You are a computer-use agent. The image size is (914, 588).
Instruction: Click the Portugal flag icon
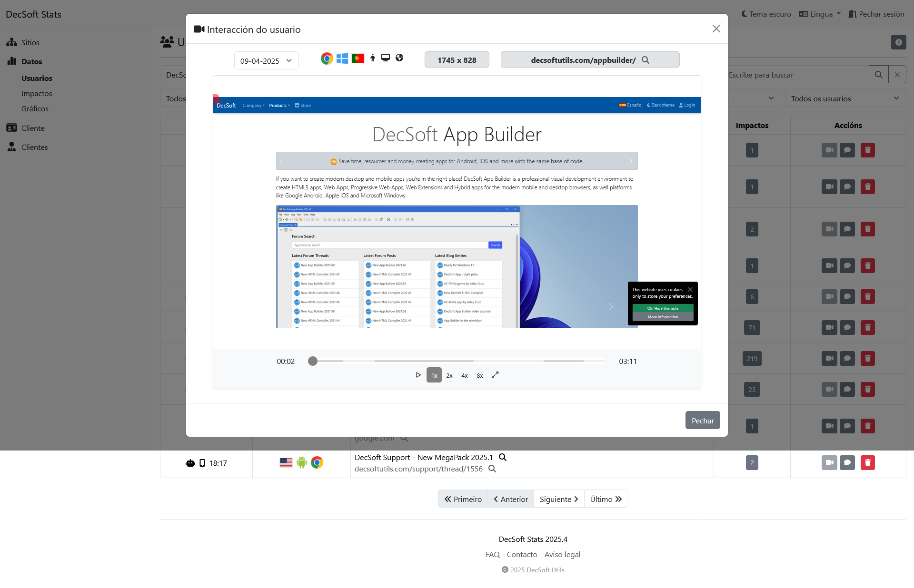tap(358, 58)
